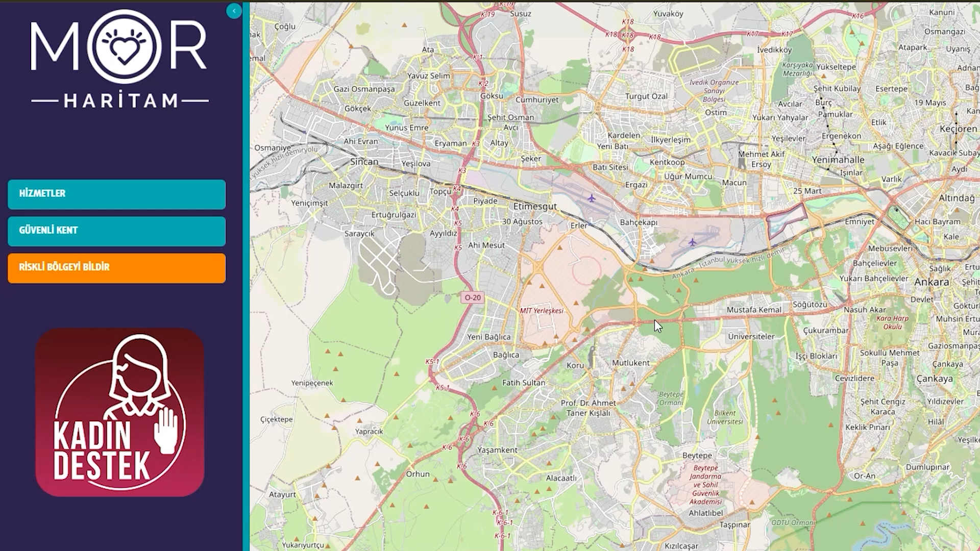Collapse the sidebar with the chevron button
This screenshot has width=980, height=551.
pyautogui.click(x=234, y=11)
